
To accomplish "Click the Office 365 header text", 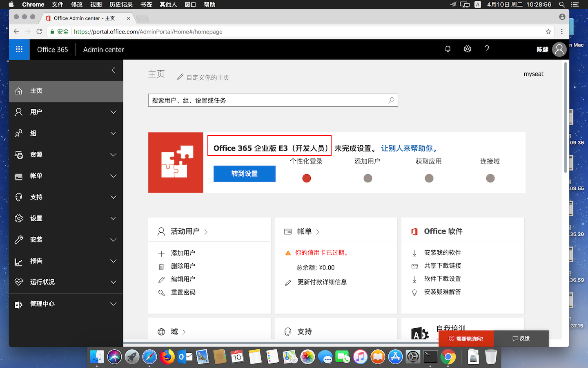I will pos(53,49).
